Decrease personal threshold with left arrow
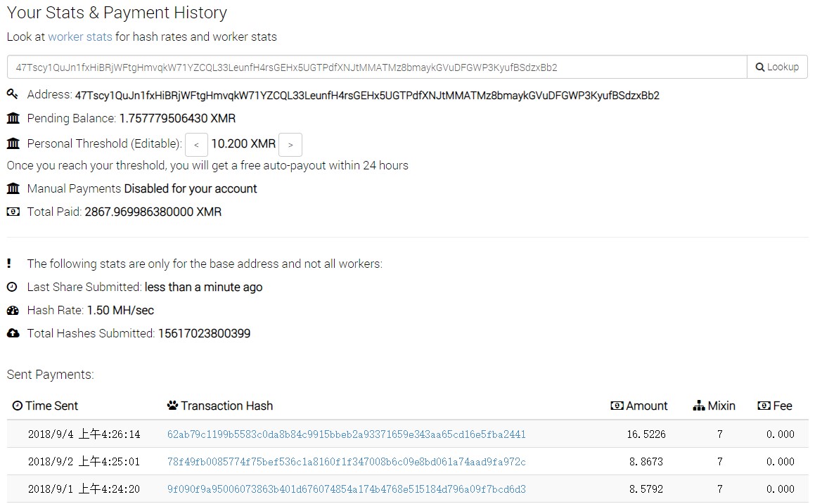 [x=196, y=144]
